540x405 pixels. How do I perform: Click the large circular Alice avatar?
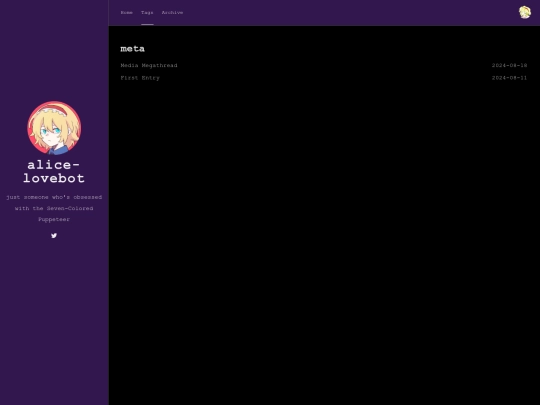54,128
